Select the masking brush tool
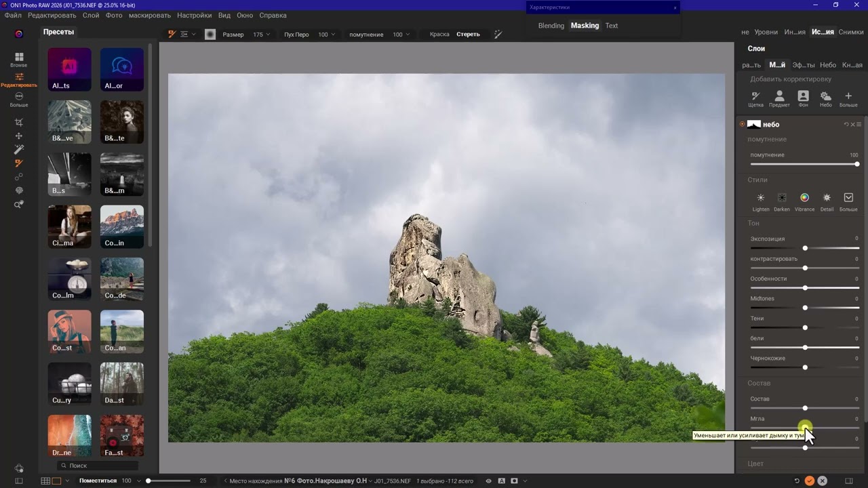Viewport: 868px width, 488px height. coord(19,163)
